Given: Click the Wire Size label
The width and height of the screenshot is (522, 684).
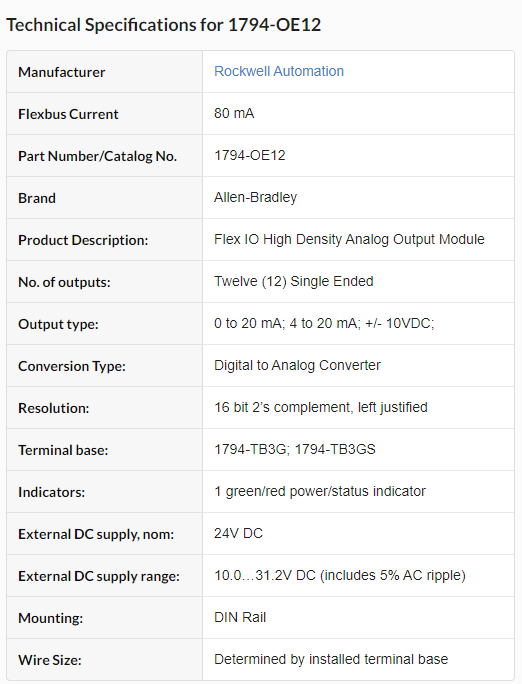Looking at the screenshot, I should coord(50,660).
